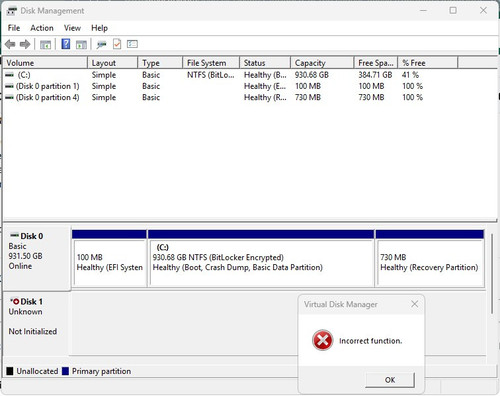Sort by the Capacity column header
The image size is (500, 396).
322,63
